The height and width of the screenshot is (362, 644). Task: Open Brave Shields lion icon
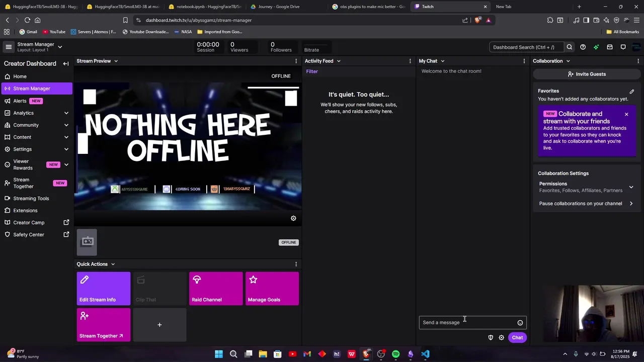[x=477, y=20]
